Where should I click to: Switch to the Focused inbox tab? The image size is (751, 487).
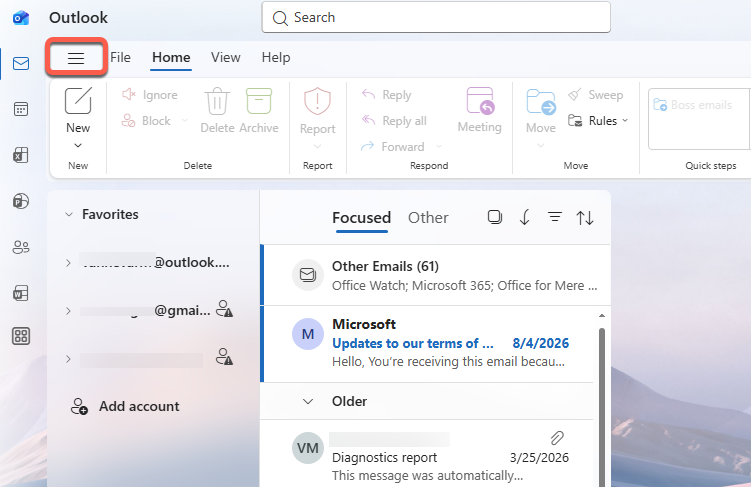(362, 218)
